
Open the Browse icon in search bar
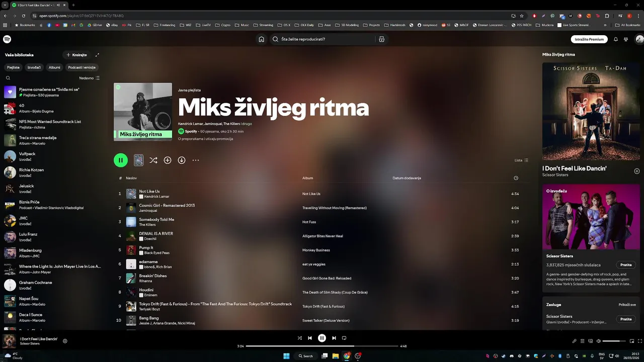coord(382,39)
